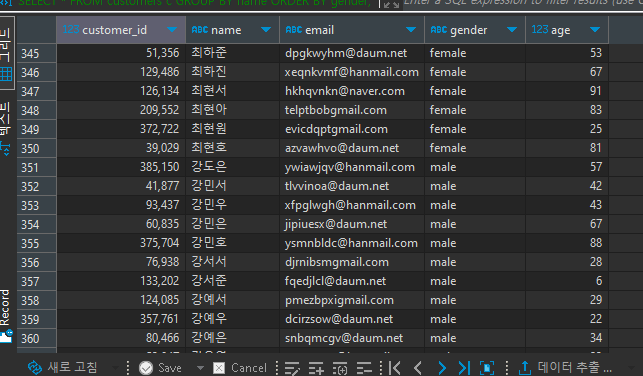Click the customer_id cell 93,437
The width and height of the screenshot is (643, 376).
(121, 205)
